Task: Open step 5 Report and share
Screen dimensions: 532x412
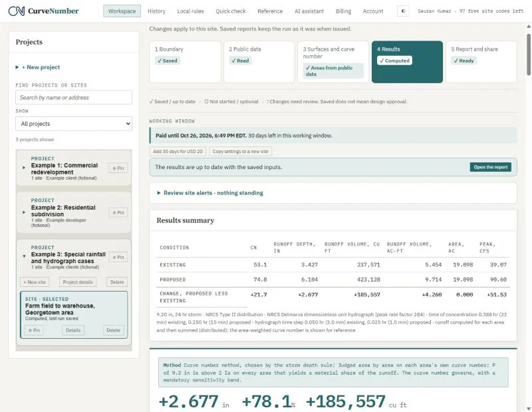Action: coord(481,62)
